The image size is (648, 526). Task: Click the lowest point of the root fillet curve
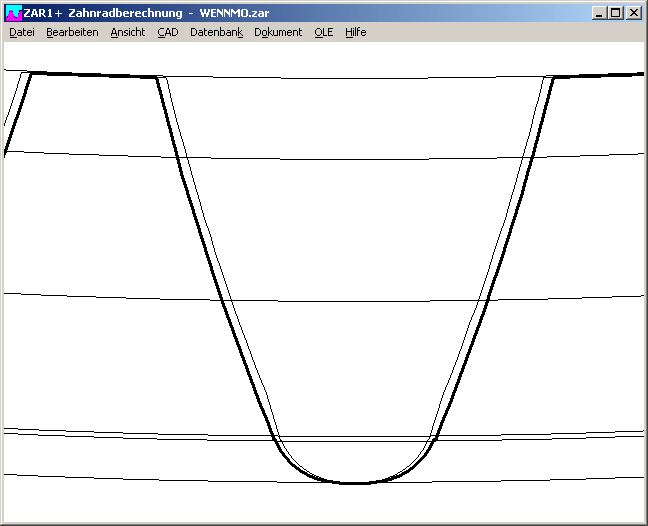tap(355, 484)
